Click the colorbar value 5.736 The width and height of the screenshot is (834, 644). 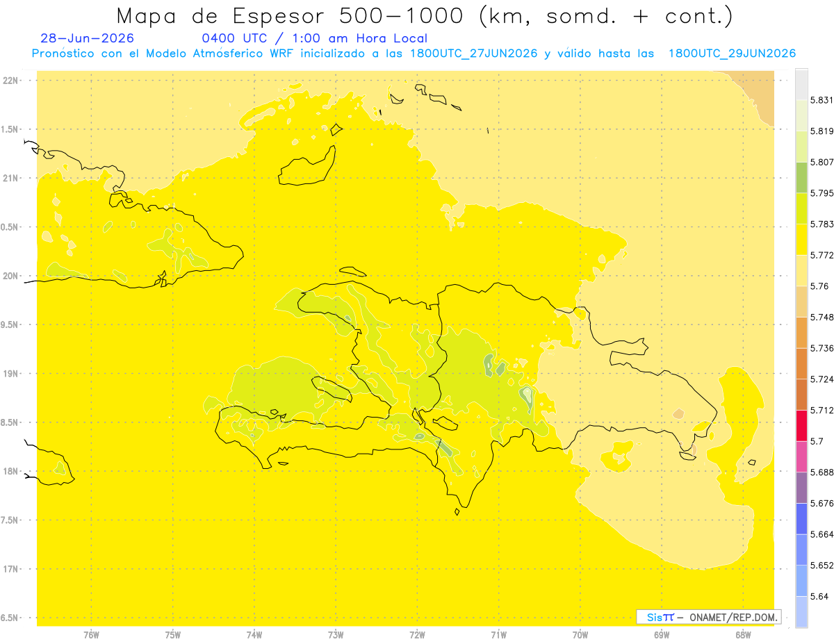click(x=821, y=348)
